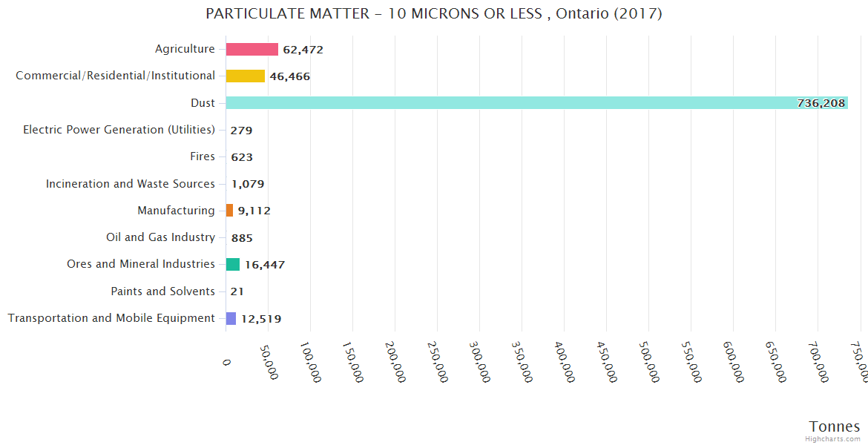Click the Incineration and Waste Sources label

pos(131,183)
